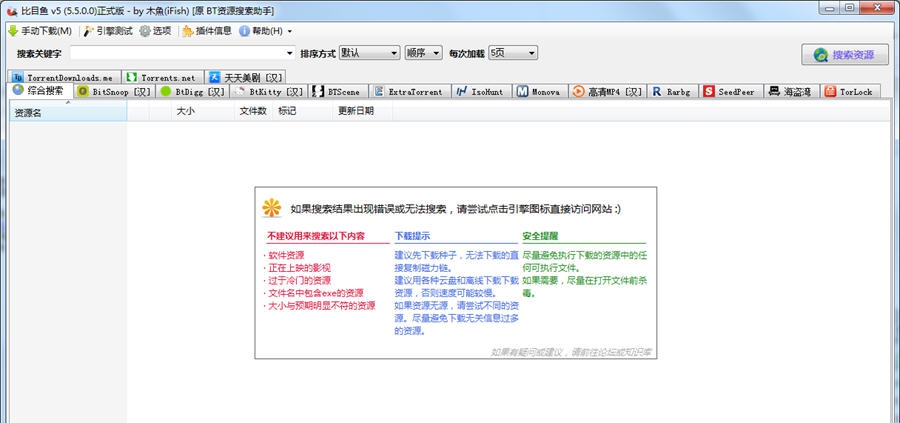900x423 pixels.
Task: Click the Monova M icon
Action: [x=522, y=91]
